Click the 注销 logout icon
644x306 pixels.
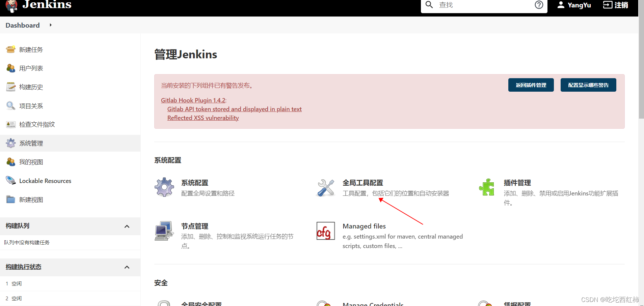608,5
